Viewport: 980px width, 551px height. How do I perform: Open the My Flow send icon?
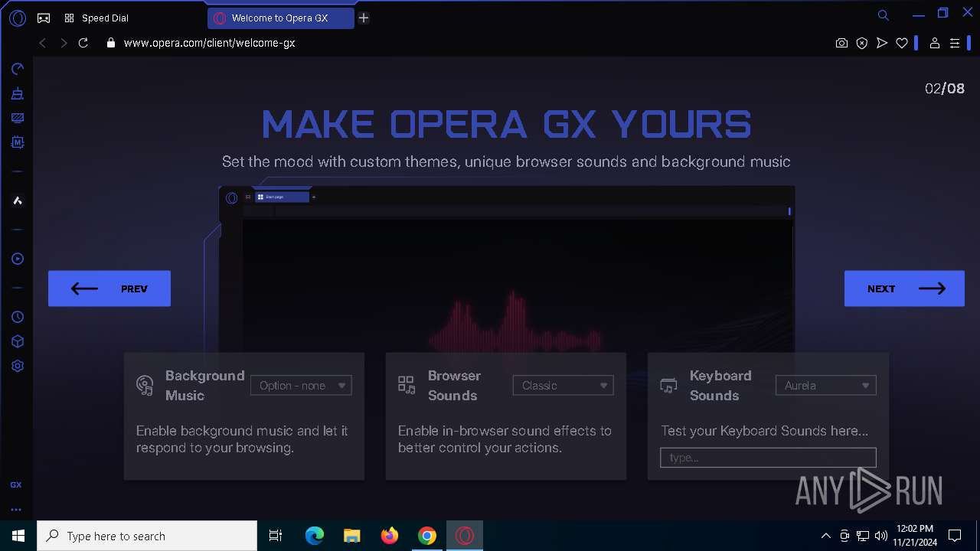pyautogui.click(x=882, y=43)
